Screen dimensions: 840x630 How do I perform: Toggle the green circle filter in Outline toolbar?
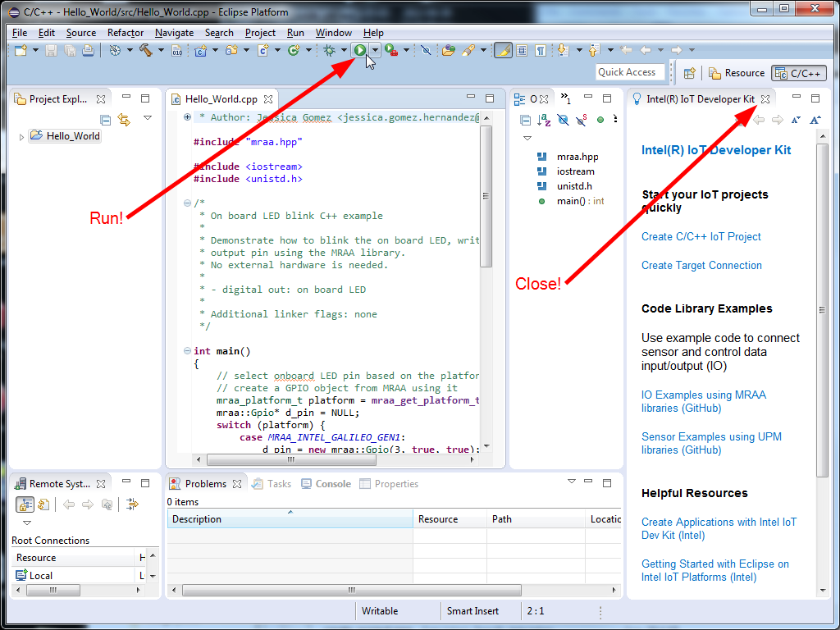pos(600,120)
